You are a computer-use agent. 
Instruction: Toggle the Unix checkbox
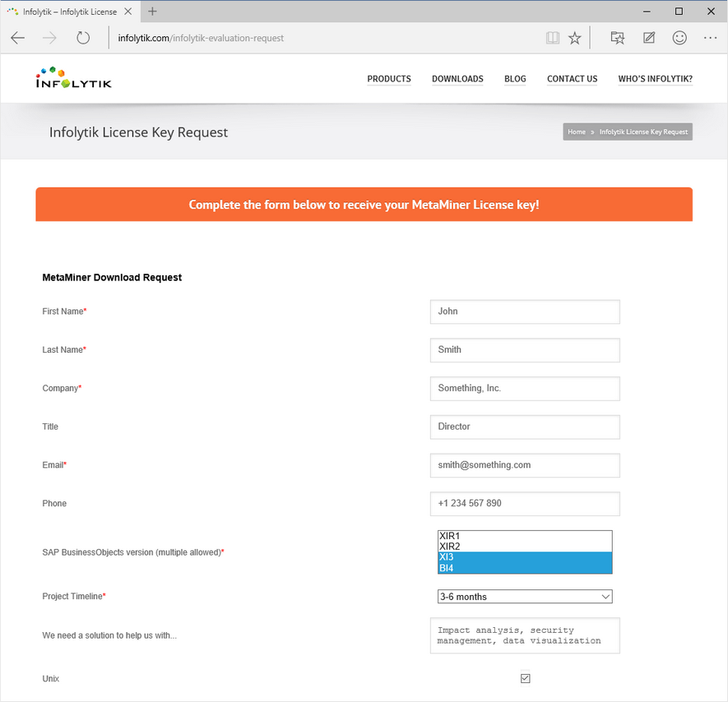(x=525, y=679)
